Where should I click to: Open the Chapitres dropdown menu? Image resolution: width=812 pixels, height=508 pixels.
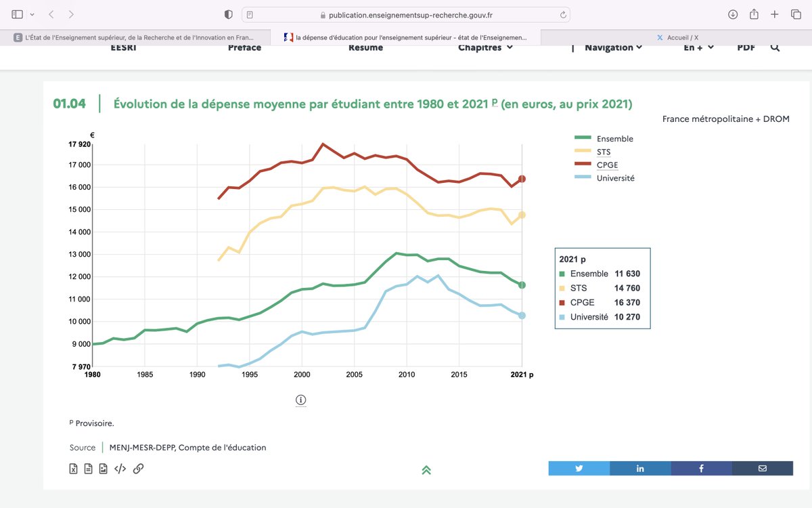[484, 47]
